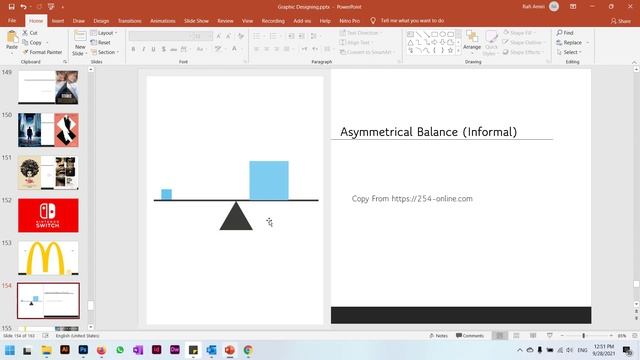Switch to the Design tab
Viewport: 640px width, 360px height.
click(x=101, y=21)
